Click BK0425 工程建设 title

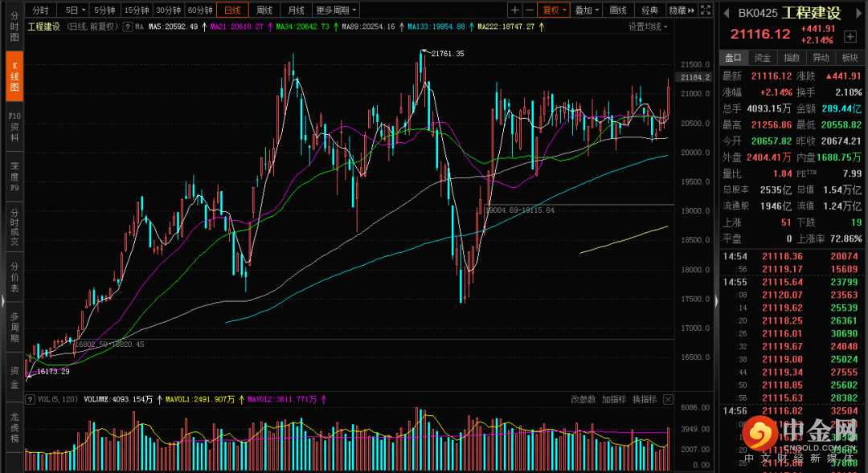pos(789,13)
